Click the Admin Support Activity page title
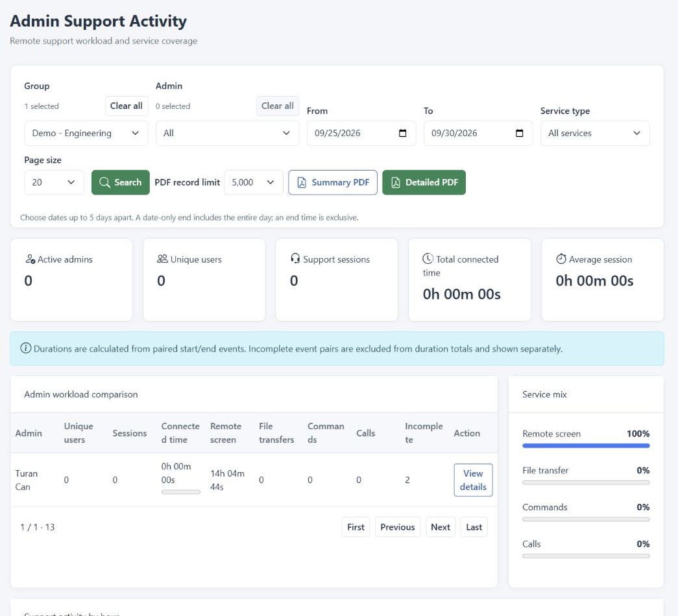 point(98,21)
